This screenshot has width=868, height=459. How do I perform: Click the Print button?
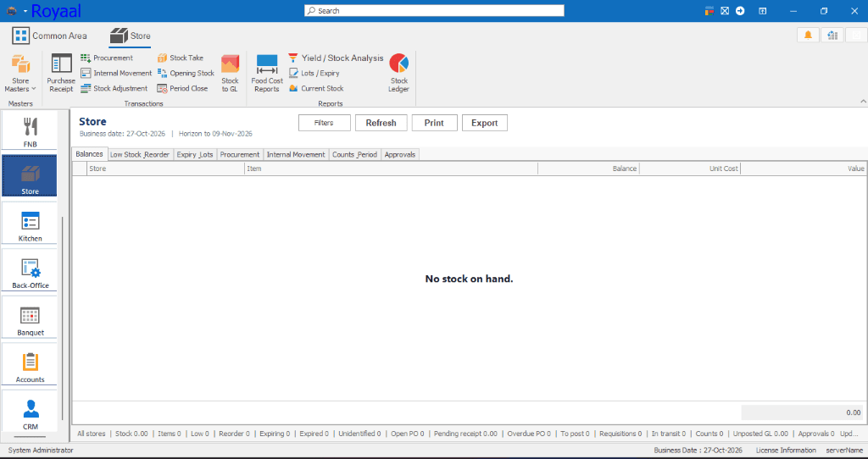tap(434, 123)
